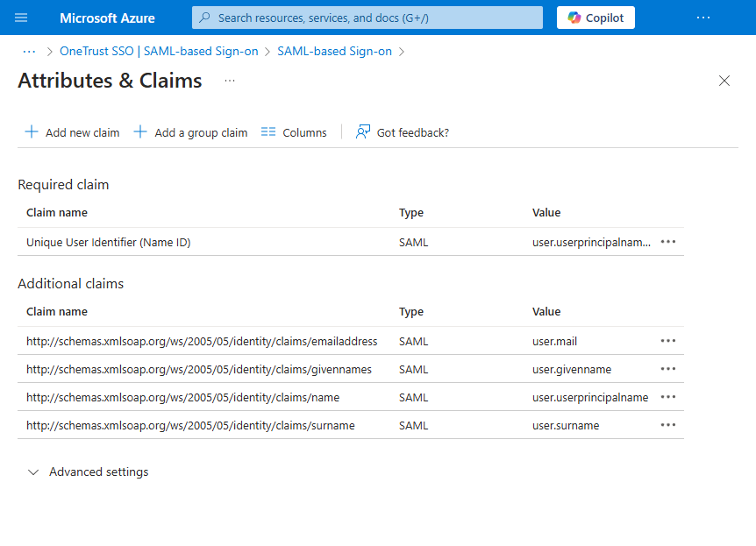Open options for Unique User Identifier via ellipsis
756x546 pixels.
coord(668,242)
